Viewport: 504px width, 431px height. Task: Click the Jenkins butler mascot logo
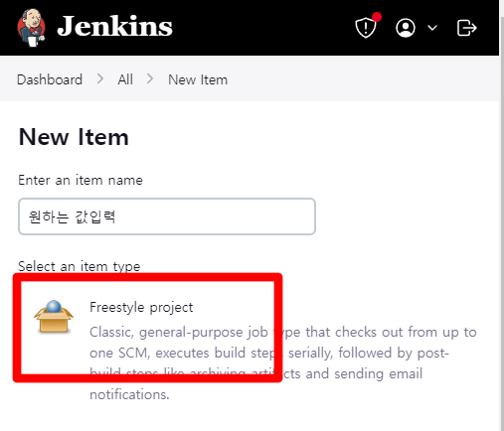click(32, 28)
